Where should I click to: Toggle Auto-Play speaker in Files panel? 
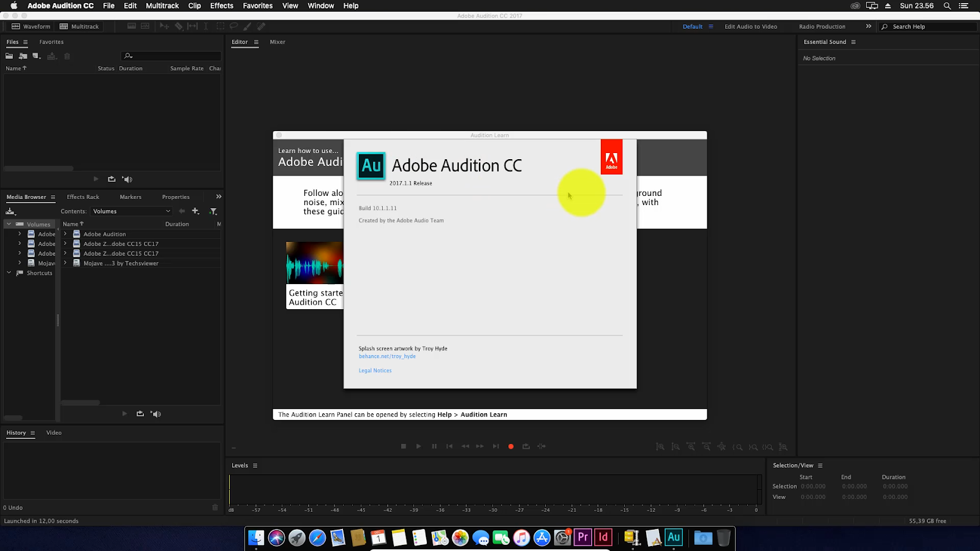pos(127,179)
